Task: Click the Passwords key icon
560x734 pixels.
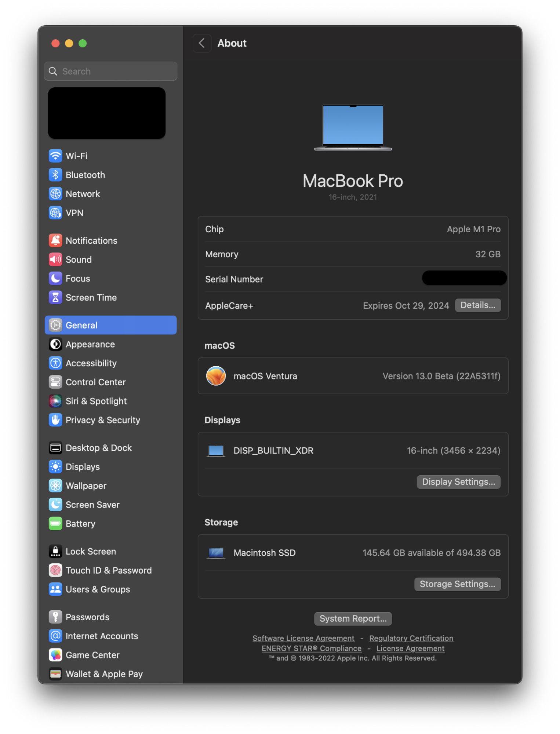Action: [x=55, y=617]
